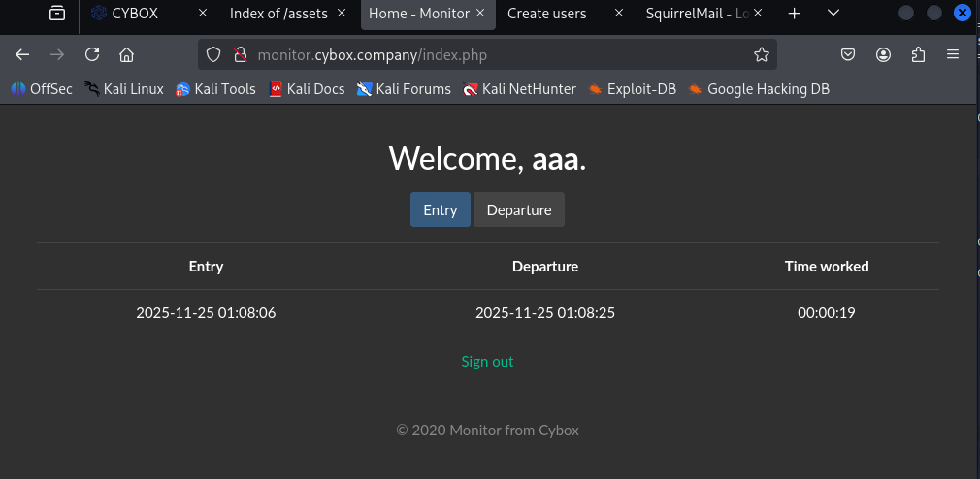
Task: Expand the list all tabs chevron
Action: 833,14
